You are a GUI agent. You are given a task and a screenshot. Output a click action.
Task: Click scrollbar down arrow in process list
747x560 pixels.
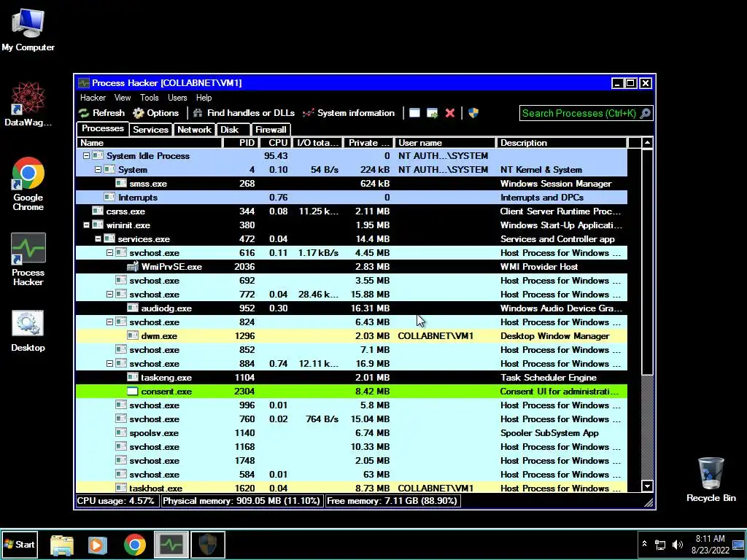(x=647, y=486)
